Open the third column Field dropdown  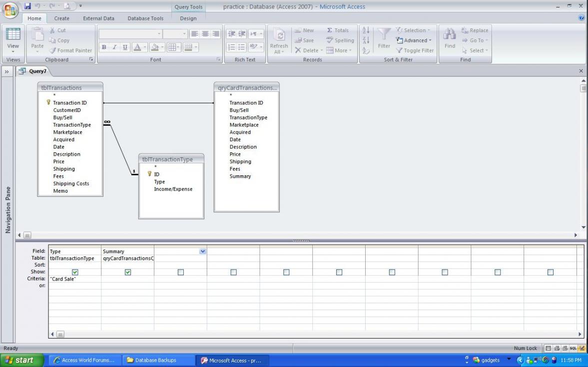point(203,251)
